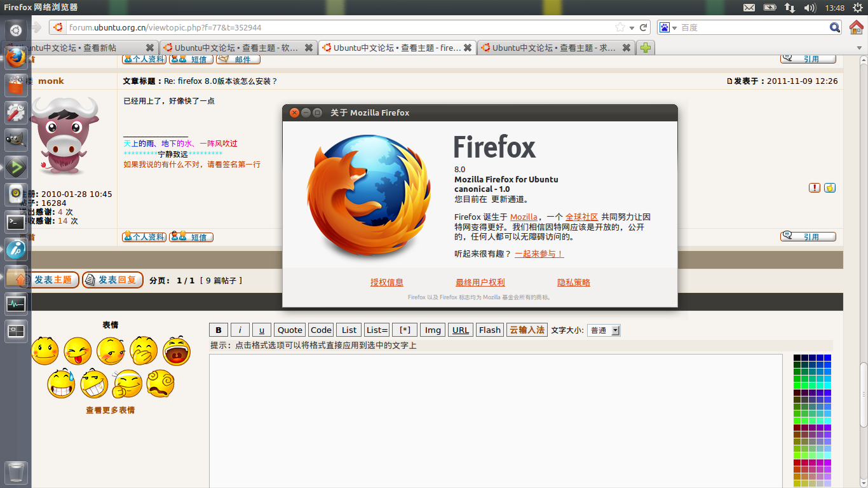Image resolution: width=868 pixels, height=488 pixels.
Task: Click 引用 quote button under monk's post
Action: click(x=808, y=236)
